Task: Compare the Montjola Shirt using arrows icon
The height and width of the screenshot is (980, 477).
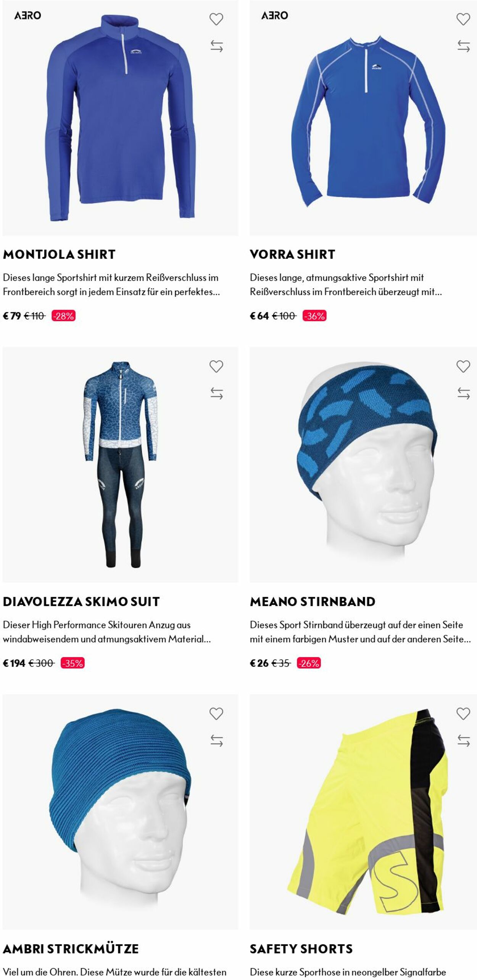Action: 216,46
